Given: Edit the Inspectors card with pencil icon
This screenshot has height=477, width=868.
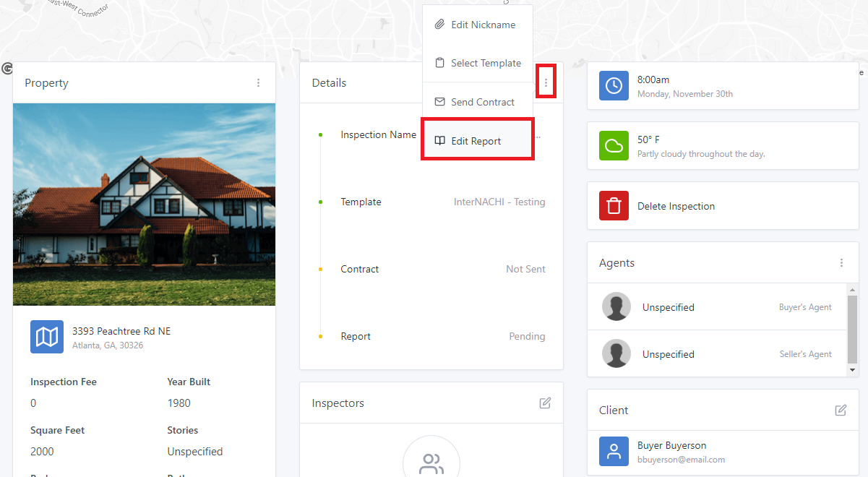Looking at the screenshot, I should click(545, 403).
